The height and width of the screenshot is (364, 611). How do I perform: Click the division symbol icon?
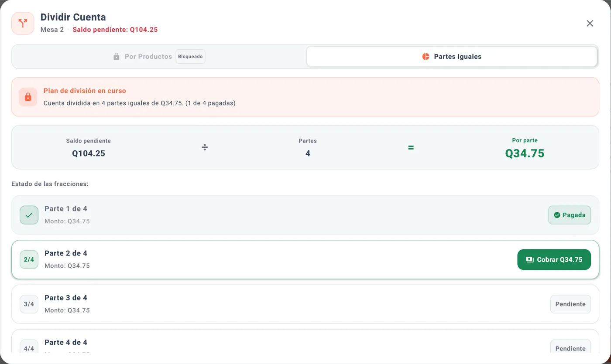pyautogui.click(x=205, y=147)
